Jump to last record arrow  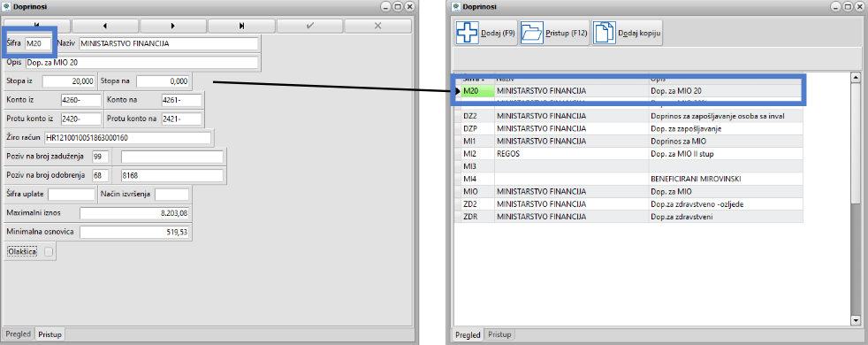tap(242, 26)
